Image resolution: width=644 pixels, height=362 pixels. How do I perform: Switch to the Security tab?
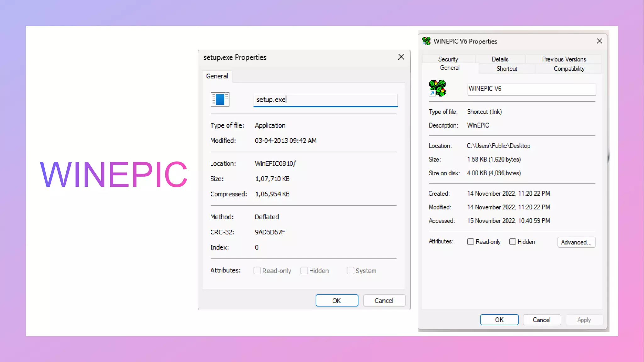(448, 59)
